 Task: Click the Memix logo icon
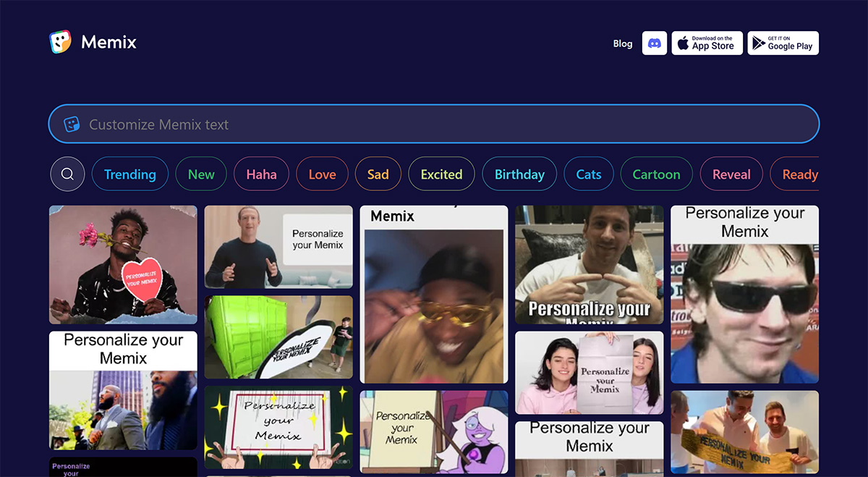point(61,42)
